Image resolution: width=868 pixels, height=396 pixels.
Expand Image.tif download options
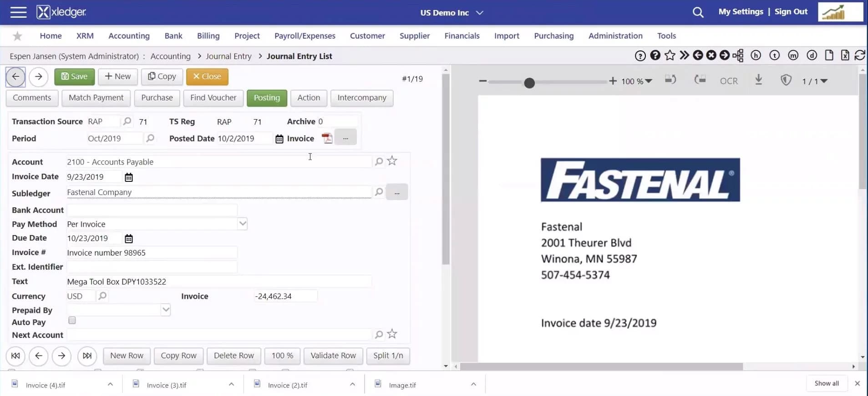[x=473, y=385]
